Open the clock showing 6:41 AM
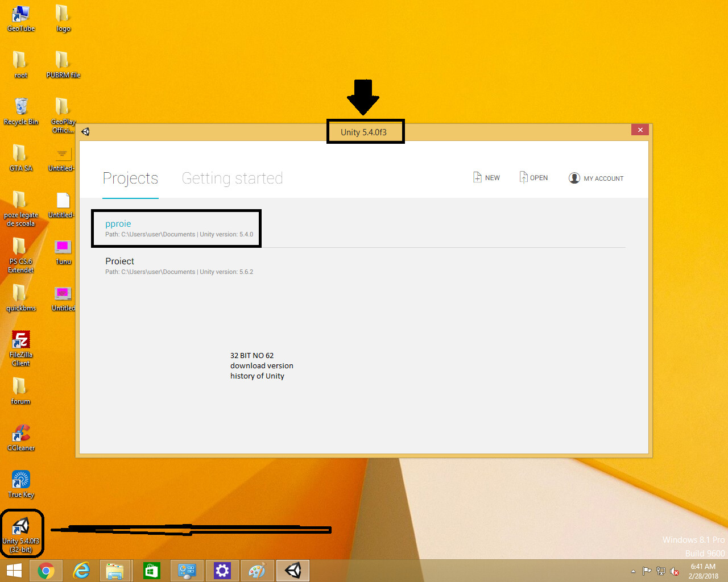This screenshot has width=728, height=582. [704, 571]
